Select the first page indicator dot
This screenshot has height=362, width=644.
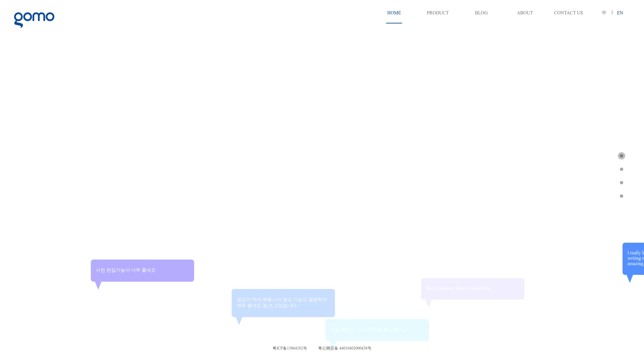(x=621, y=156)
